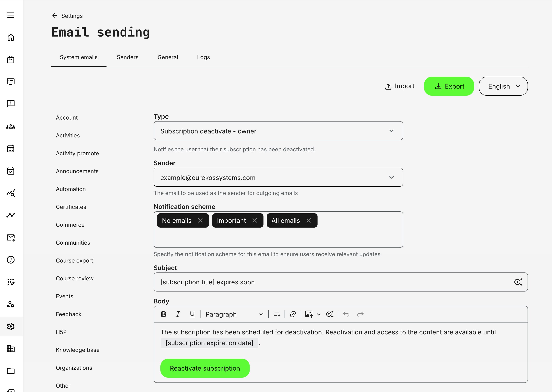Toggle italic formatting in body editor
The width and height of the screenshot is (552, 392).
tap(178, 314)
